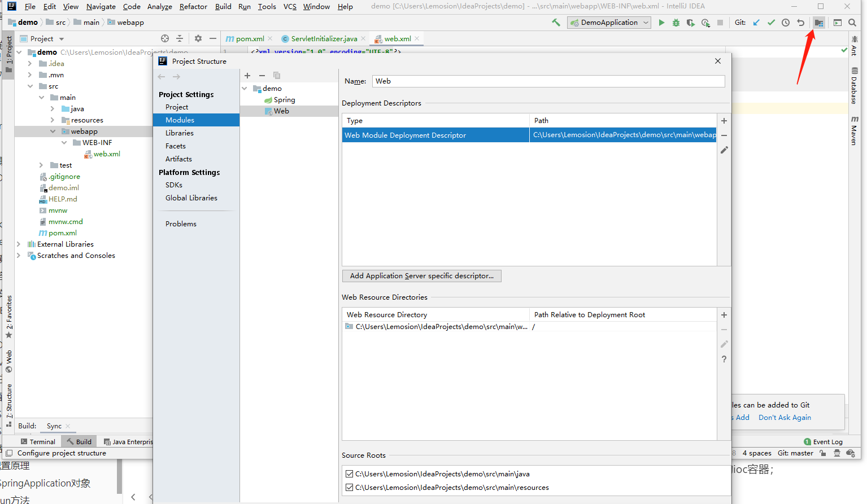This screenshot has height=504, width=867.
Task: Toggle src\main\resources source root checkbox
Action: pyautogui.click(x=349, y=488)
